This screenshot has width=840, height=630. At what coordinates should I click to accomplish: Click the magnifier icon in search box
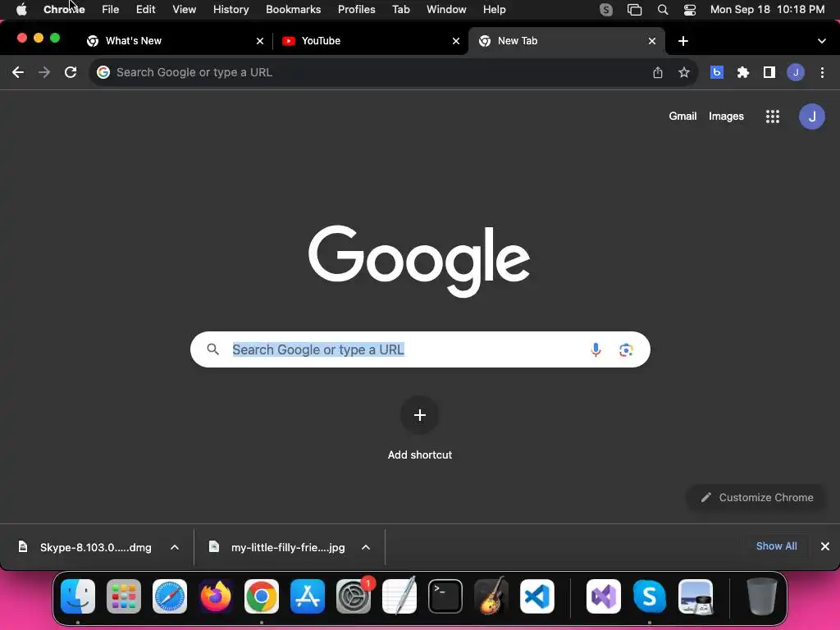pos(213,349)
